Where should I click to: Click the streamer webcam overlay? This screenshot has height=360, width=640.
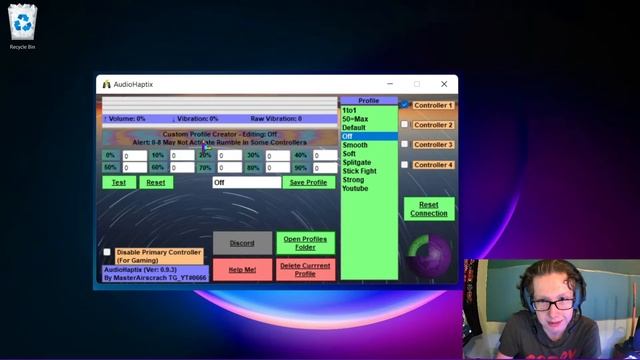click(551, 309)
